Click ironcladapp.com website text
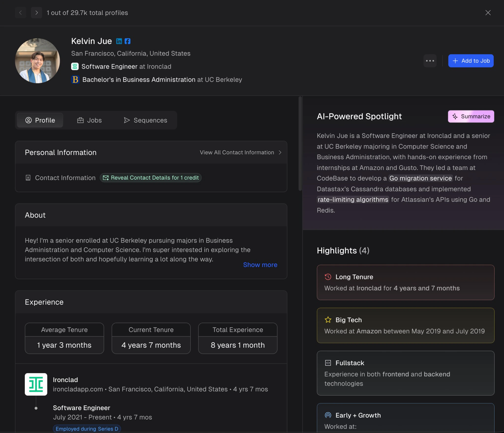 coord(78,389)
